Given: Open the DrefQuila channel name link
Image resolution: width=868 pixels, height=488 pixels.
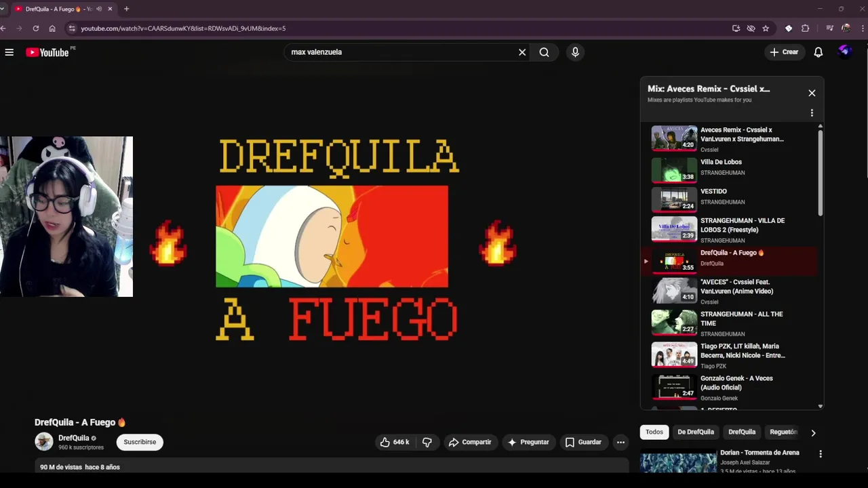Looking at the screenshot, I should point(74,438).
